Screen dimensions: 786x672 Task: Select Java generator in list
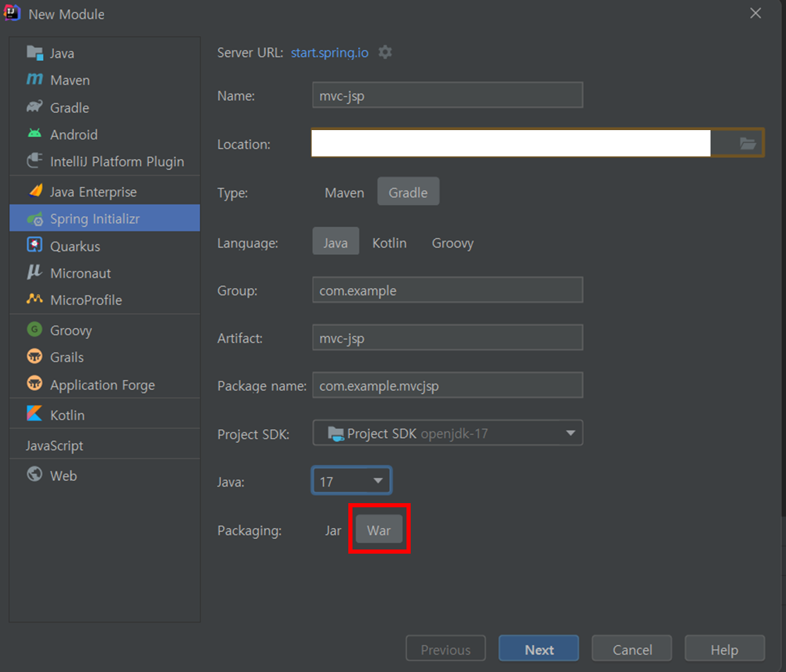click(105, 53)
